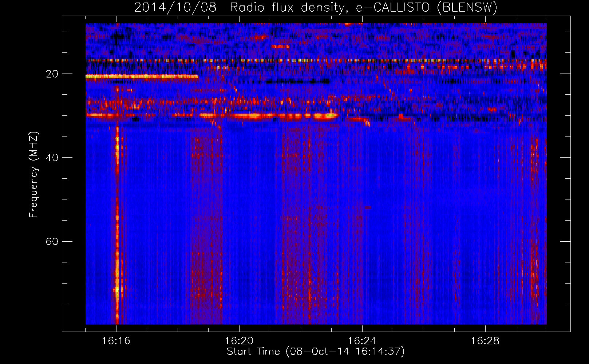
Task: Click the 40 MHz frequency label
Action: pos(52,158)
